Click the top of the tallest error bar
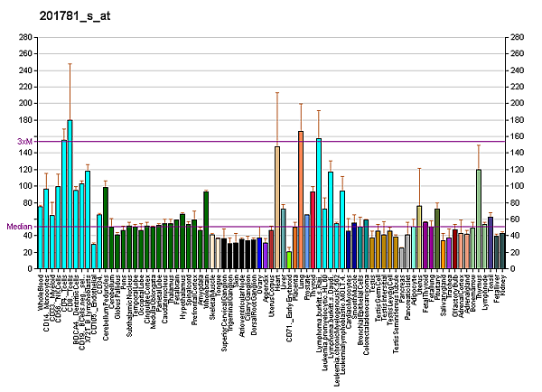 coord(70,63)
